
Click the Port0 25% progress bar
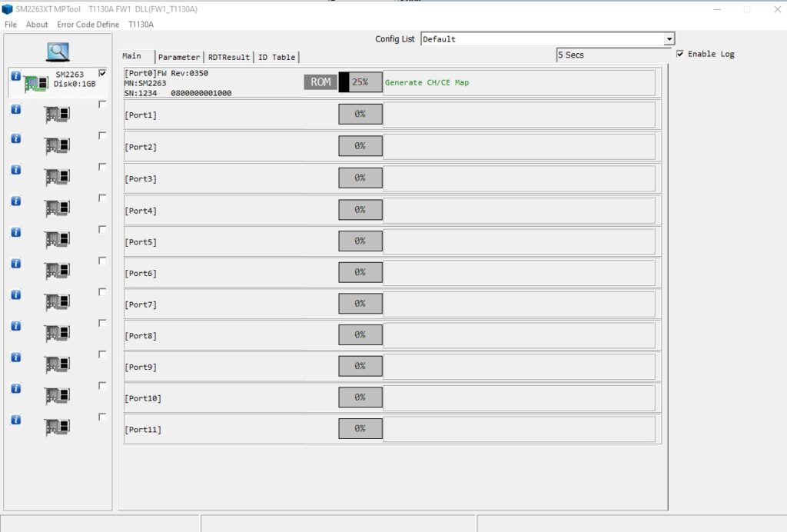[360, 81]
